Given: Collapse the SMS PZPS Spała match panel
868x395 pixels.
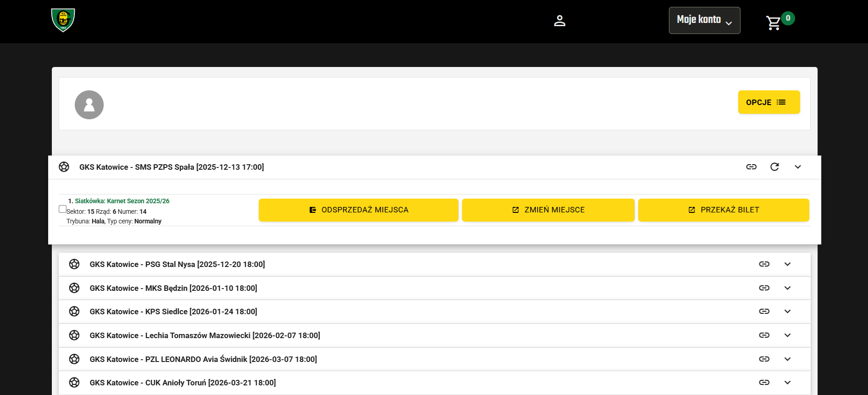Looking at the screenshot, I should (x=798, y=167).
